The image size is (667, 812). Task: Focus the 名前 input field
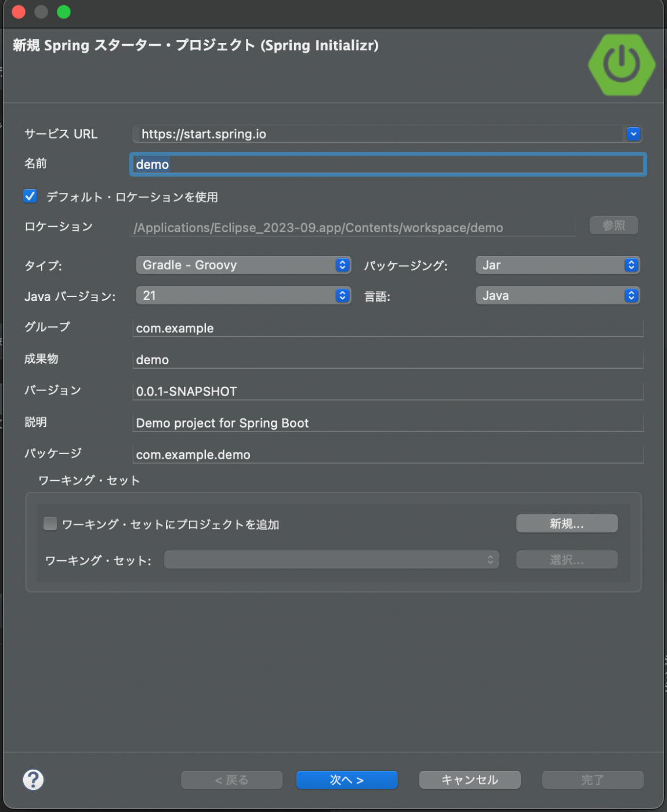388,164
